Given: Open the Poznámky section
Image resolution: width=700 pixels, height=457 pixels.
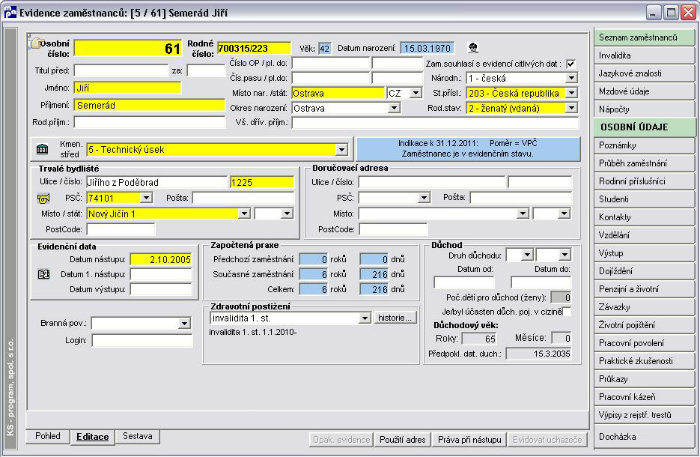Looking at the screenshot, I should coord(644,145).
